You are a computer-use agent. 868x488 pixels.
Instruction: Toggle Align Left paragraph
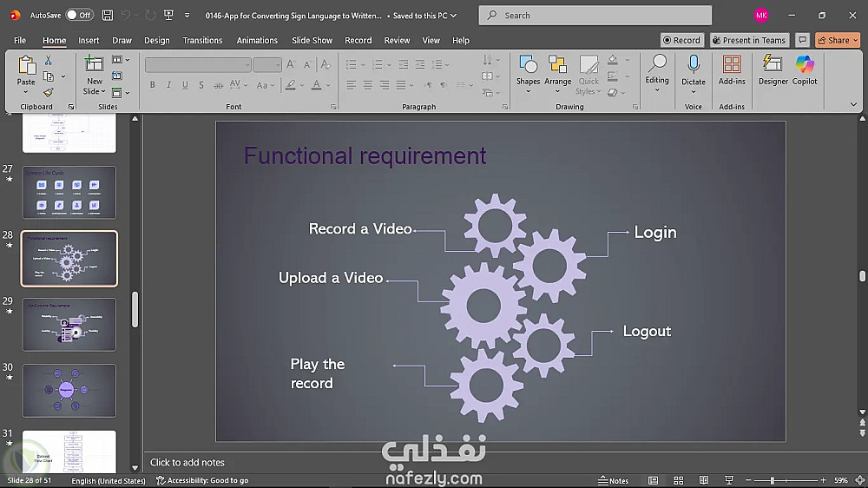351,85
